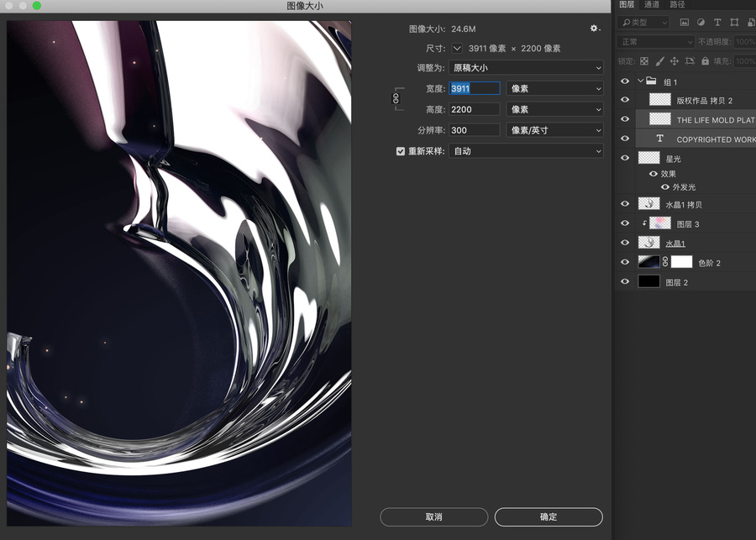Toggle the 重新采样 checkbox

point(400,151)
